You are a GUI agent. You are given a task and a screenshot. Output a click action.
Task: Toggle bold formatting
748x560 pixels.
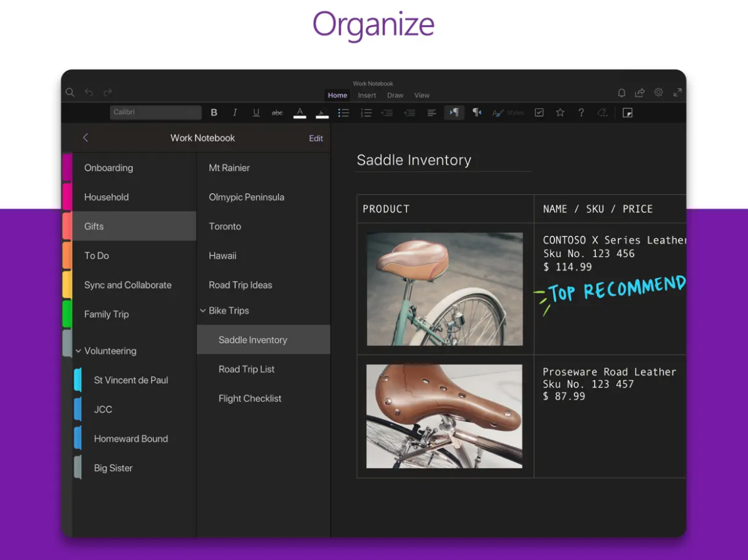point(214,113)
